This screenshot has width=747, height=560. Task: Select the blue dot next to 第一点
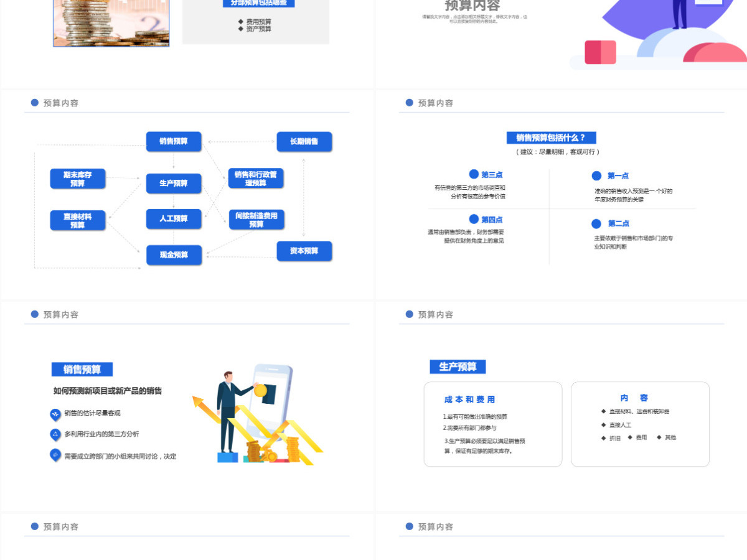[596, 176]
